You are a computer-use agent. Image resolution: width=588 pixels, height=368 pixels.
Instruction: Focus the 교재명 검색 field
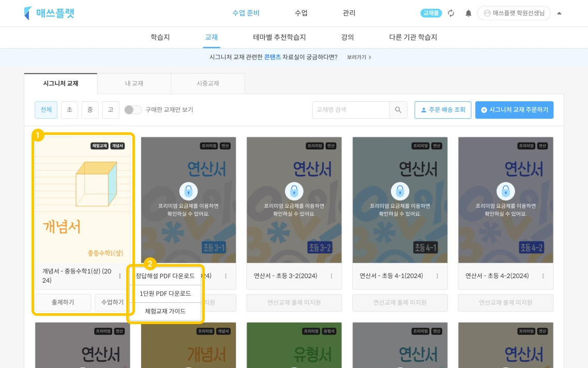(351, 110)
